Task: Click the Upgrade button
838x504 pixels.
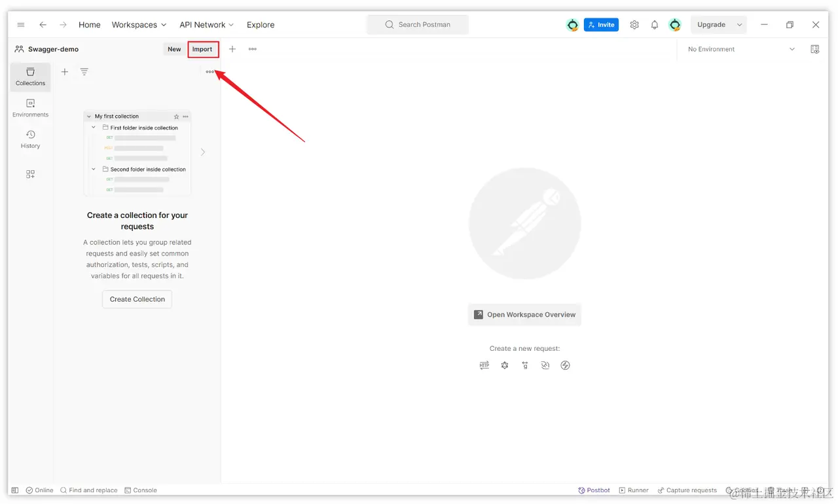Action: point(711,25)
